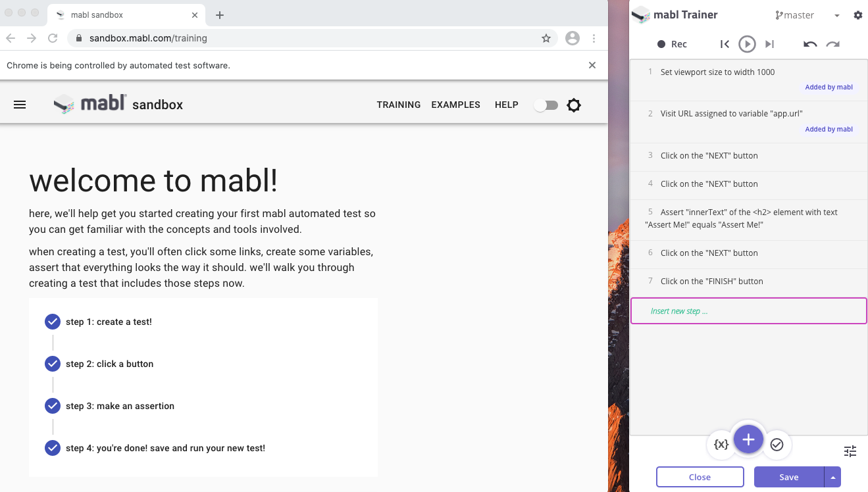This screenshot has width=868, height=492.
Task: Select step 5 Assert innerText step
Action: pyautogui.click(x=749, y=219)
